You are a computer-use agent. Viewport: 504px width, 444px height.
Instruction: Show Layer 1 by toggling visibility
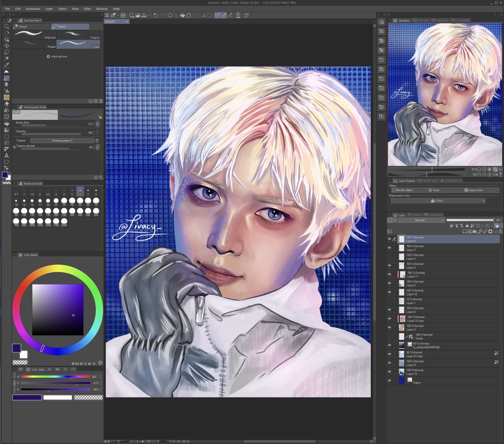pos(389,301)
